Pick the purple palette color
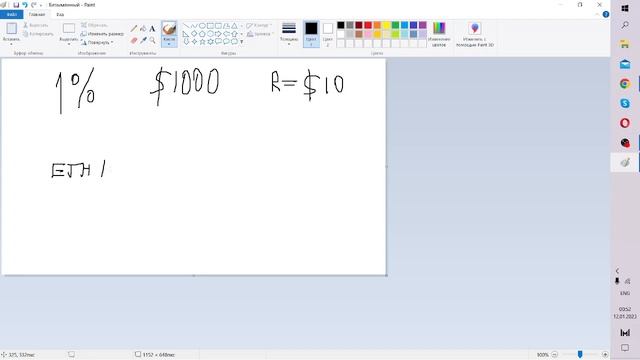This screenshot has height=360, width=640. [422, 25]
